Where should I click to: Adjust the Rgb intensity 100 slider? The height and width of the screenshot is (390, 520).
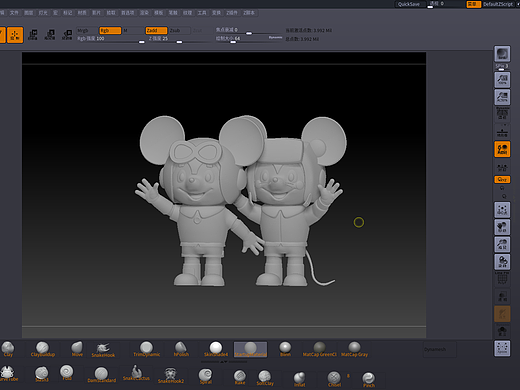pos(111,39)
